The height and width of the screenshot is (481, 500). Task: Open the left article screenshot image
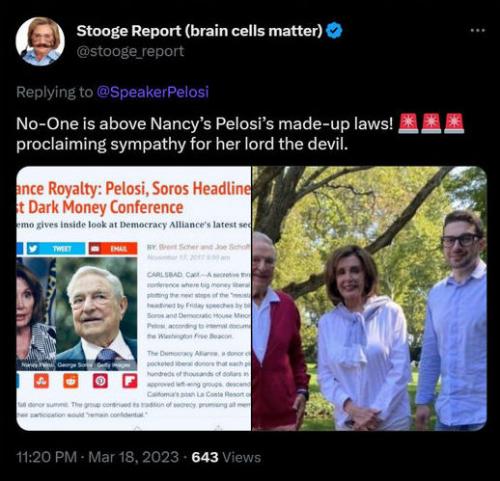(134, 298)
